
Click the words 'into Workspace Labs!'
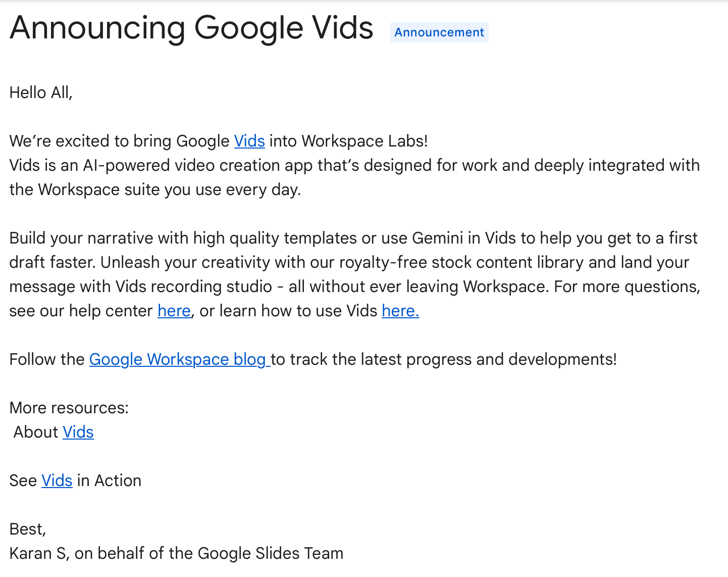[349, 141]
